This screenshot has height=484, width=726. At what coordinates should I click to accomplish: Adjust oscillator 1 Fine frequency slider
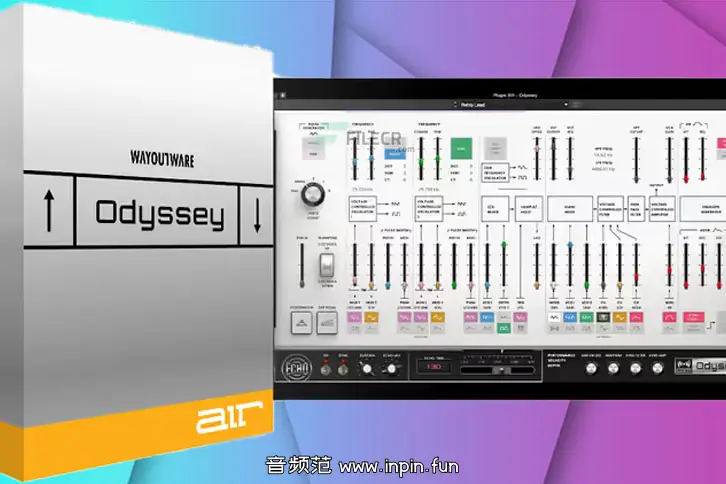tap(371, 158)
